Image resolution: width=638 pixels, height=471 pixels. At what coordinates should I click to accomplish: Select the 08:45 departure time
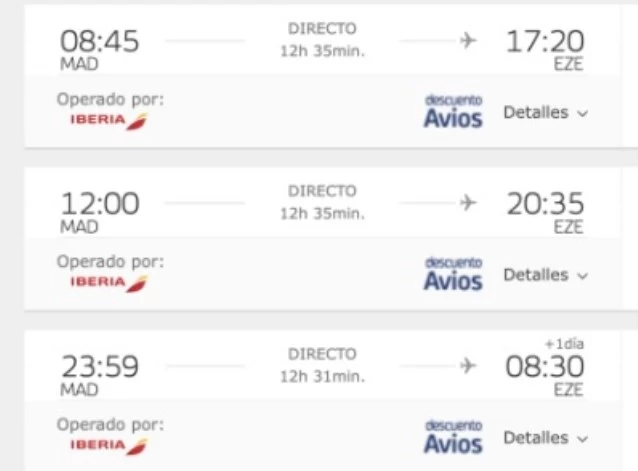pos(100,42)
